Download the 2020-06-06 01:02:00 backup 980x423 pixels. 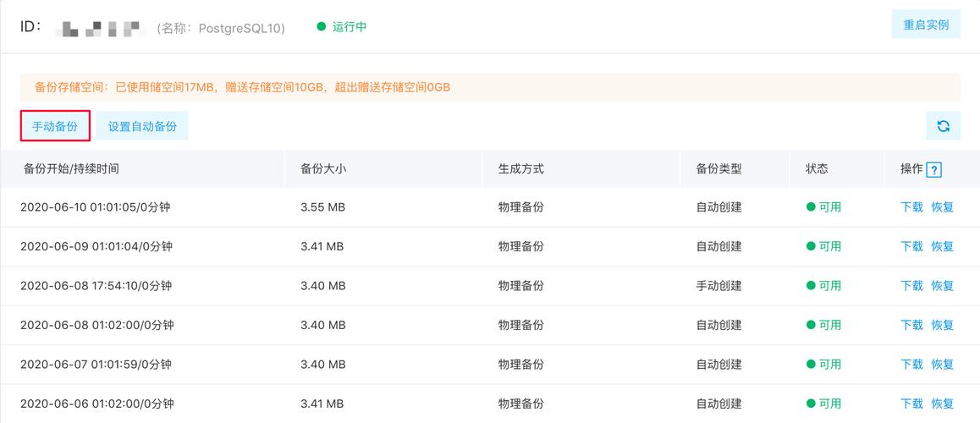tap(911, 404)
